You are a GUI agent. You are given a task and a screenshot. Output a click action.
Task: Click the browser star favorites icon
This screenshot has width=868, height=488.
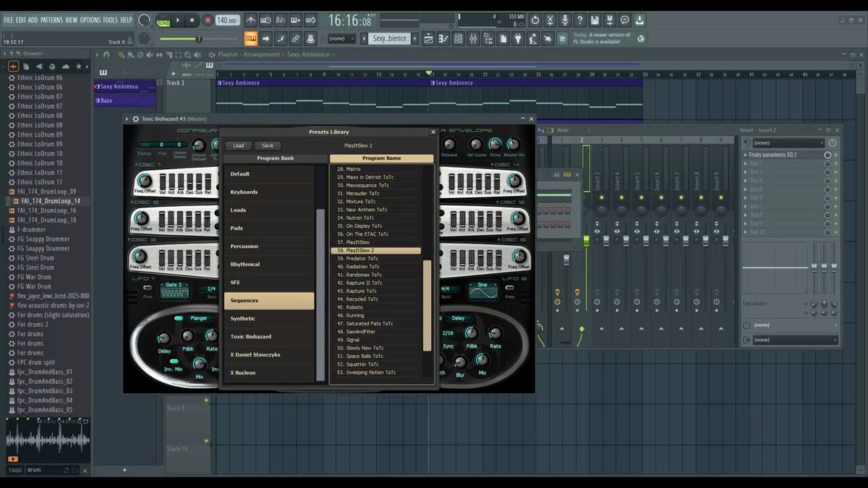[x=80, y=67]
